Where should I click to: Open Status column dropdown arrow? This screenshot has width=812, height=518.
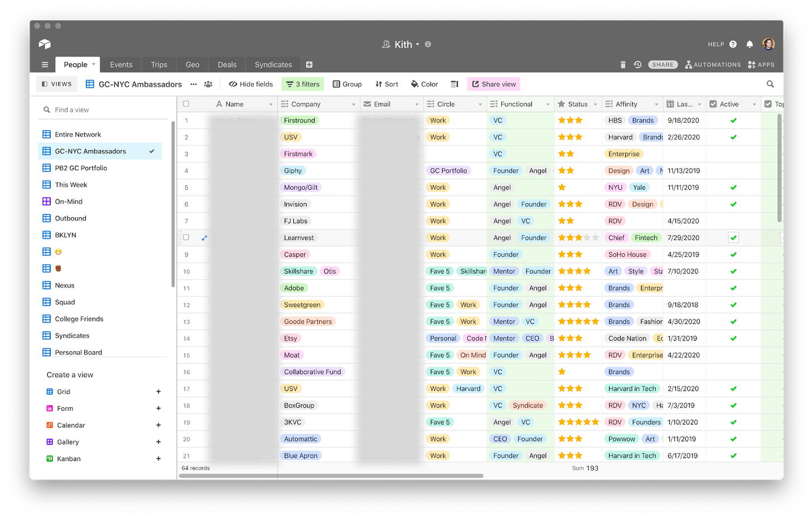pos(596,104)
